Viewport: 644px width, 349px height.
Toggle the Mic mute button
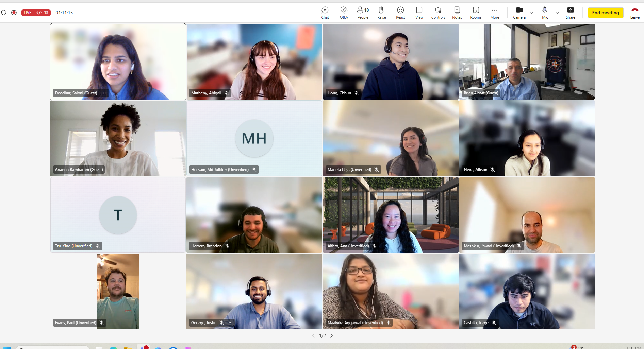click(545, 13)
